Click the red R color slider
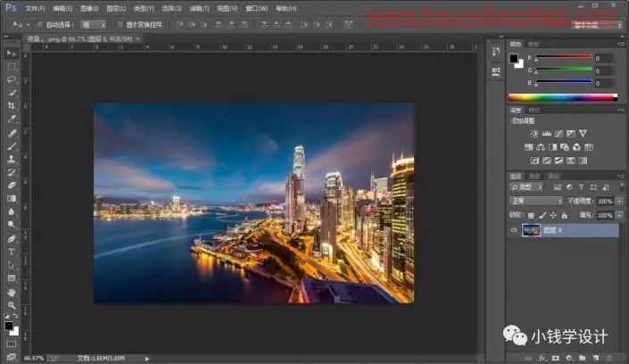This screenshot has height=364, width=629. point(564,57)
